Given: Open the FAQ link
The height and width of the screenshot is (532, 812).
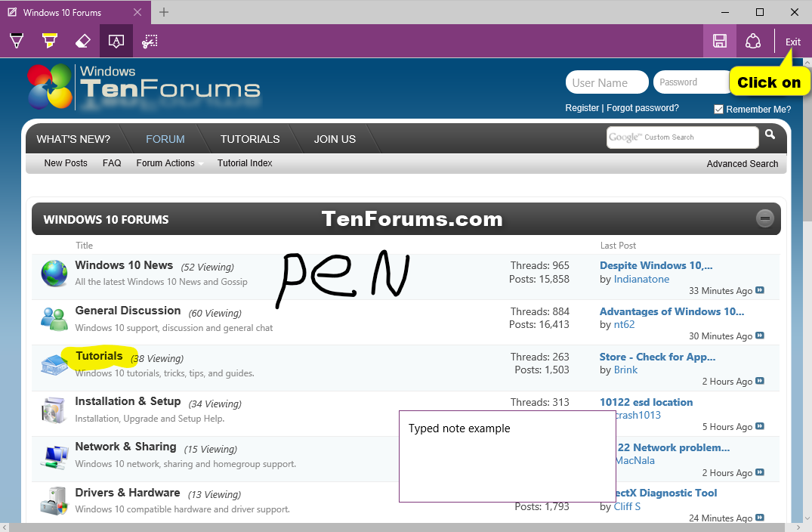Looking at the screenshot, I should coord(112,162).
